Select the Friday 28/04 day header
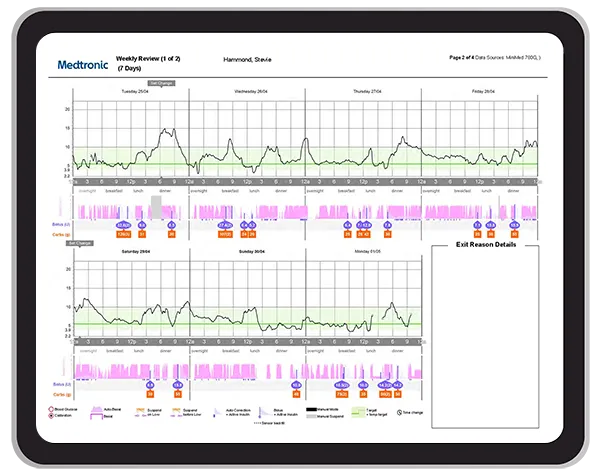The width and height of the screenshot is (600, 474). (480, 91)
